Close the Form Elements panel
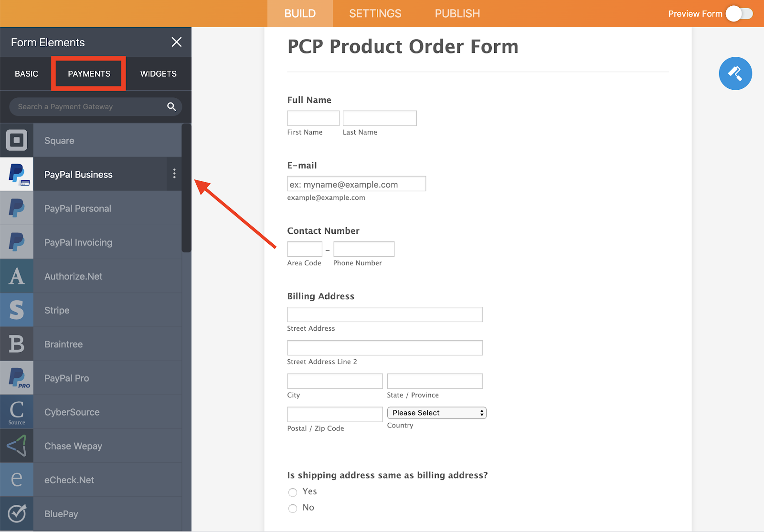 [176, 42]
